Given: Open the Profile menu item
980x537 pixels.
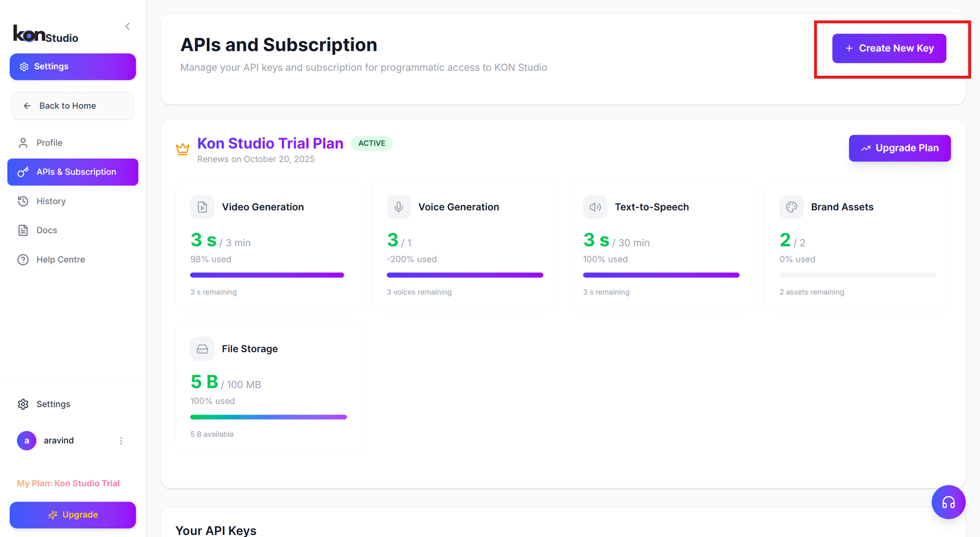Looking at the screenshot, I should 49,143.
